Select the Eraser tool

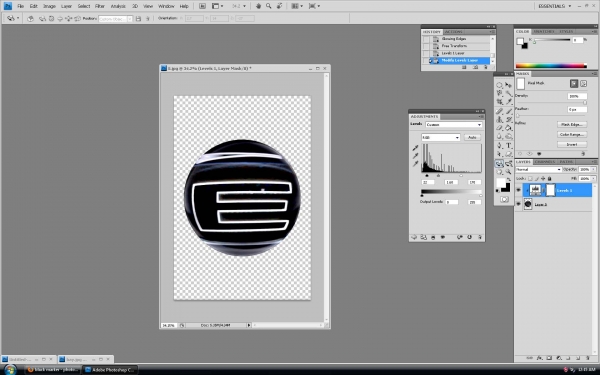tap(500, 128)
